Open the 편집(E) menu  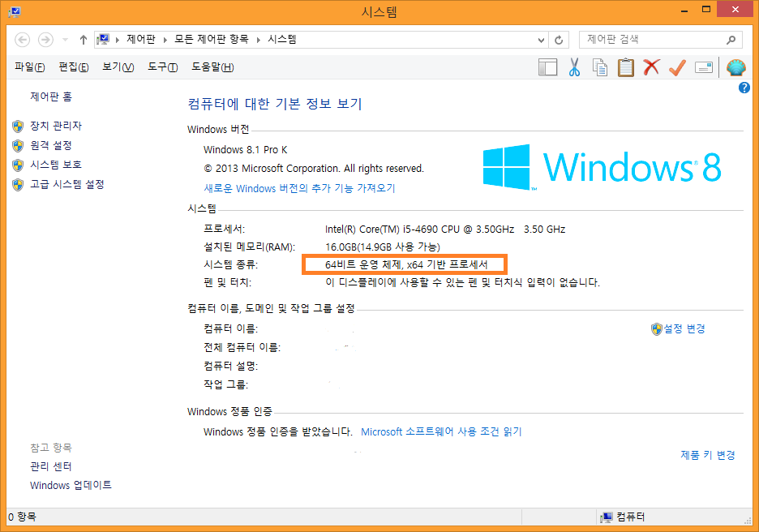(x=74, y=66)
